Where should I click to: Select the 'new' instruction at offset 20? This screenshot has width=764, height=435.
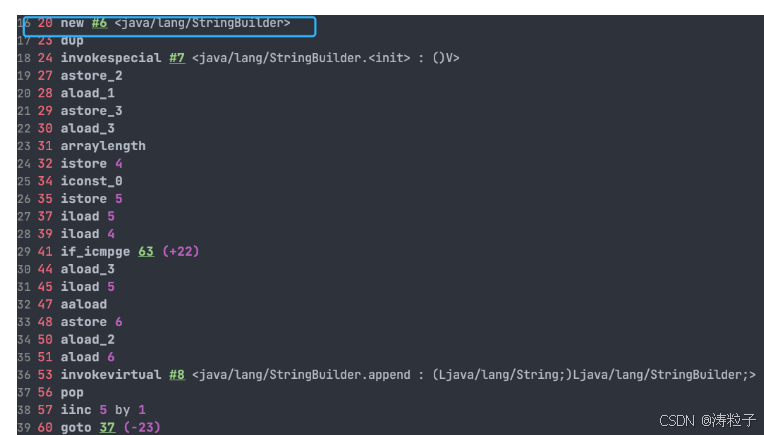(x=72, y=23)
